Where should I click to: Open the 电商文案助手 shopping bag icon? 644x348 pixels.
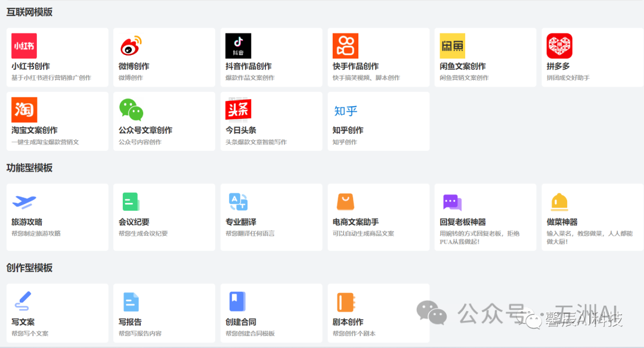(345, 202)
